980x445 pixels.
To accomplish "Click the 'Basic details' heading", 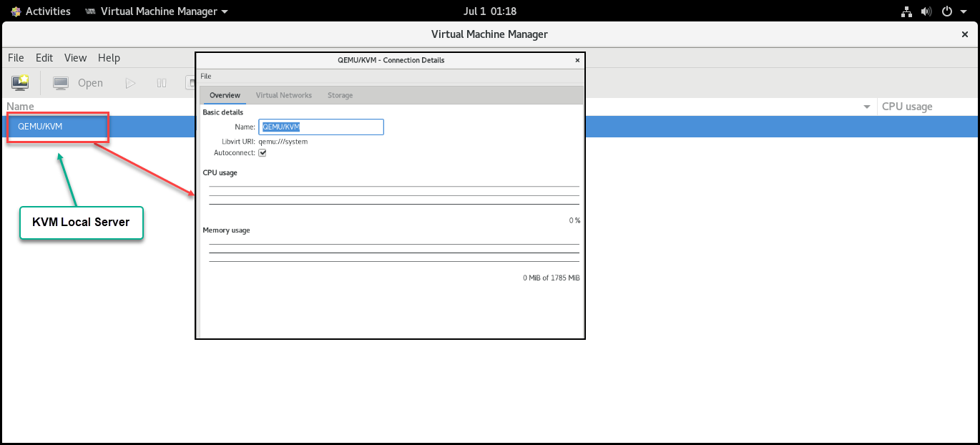I will click(x=223, y=112).
